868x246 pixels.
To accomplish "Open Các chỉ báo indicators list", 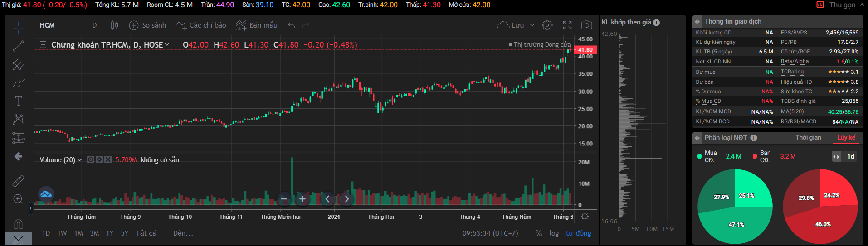I will pyautogui.click(x=201, y=25).
